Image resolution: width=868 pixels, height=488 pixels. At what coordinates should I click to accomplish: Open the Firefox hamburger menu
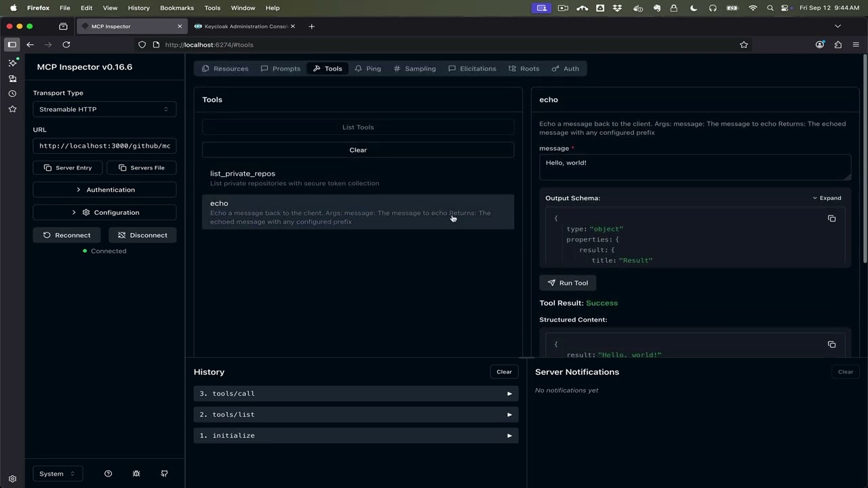(x=856, y=45)
